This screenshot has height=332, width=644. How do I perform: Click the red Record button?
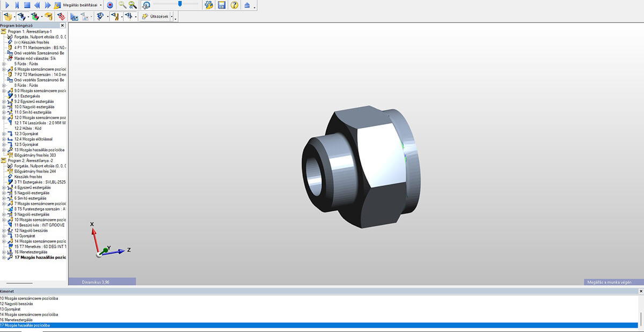[110, 5]
